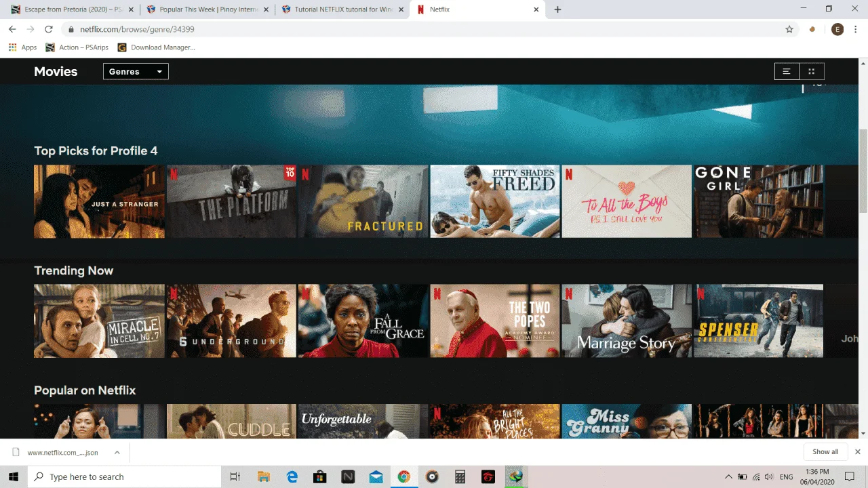Image resolution: width=868 pixels, height=488 pixels.
Task: Open the Just a Stranger thumbnail
Action: 99,201
